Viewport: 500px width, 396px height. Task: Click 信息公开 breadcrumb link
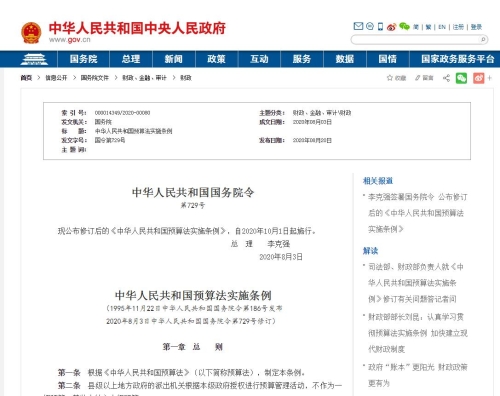coord(56,78)
